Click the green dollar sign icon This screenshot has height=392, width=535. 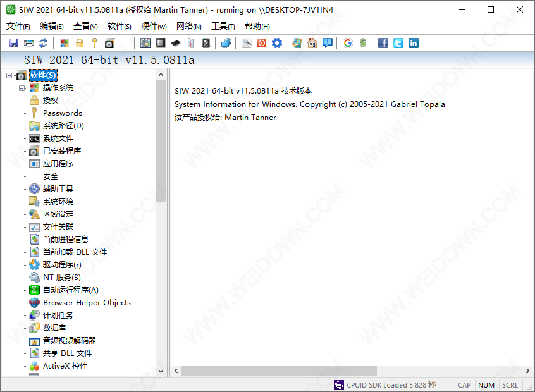[363, 43]
